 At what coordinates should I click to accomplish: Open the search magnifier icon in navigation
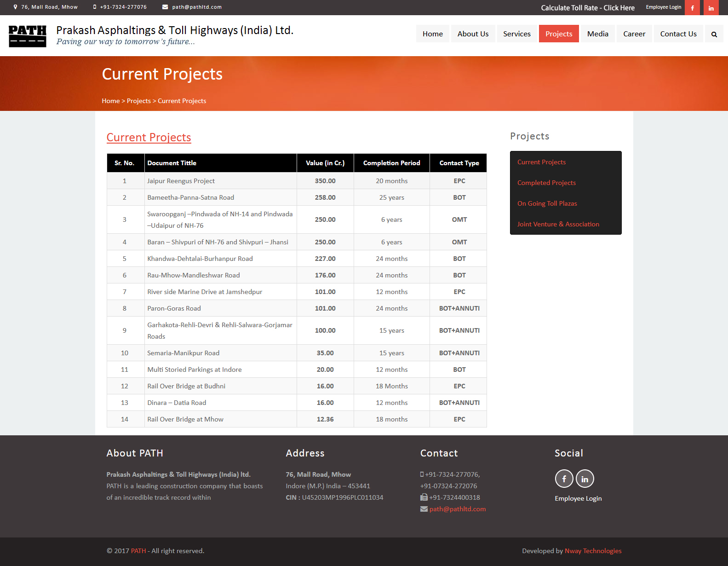(x=714, y=34)
